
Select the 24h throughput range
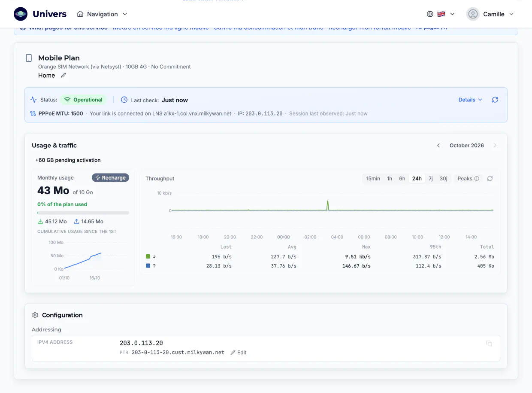[x=417, y=179]
